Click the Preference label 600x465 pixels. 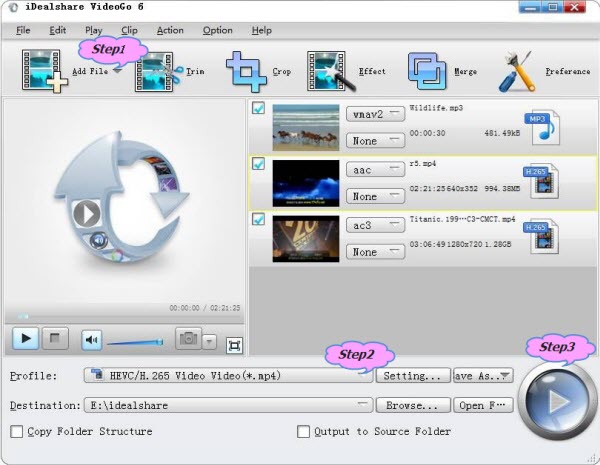click(568, 71)
